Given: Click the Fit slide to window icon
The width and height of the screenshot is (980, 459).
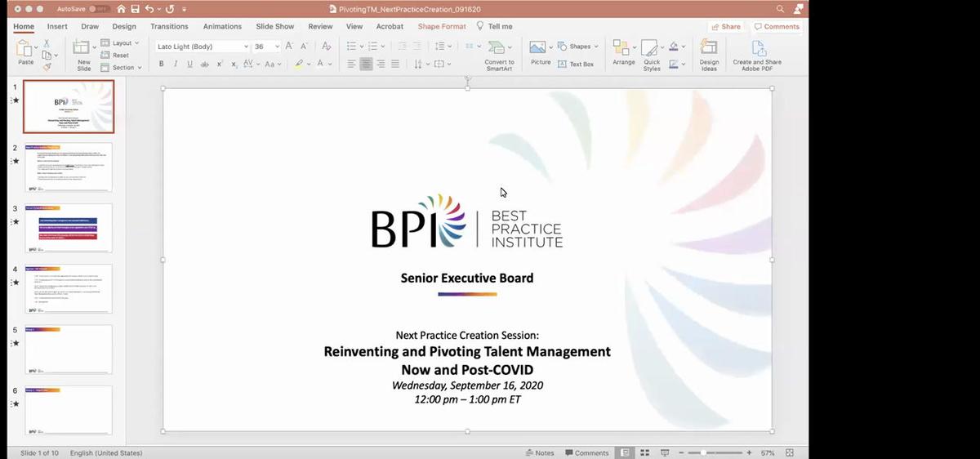Looking at the screenshot, I should 790,452.
